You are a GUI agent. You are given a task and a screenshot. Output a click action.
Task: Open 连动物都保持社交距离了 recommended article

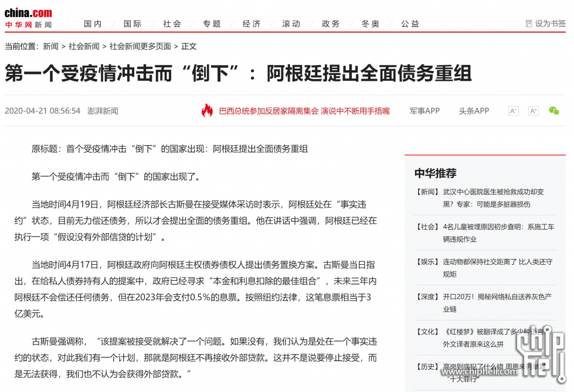click(x=498, y=268)
